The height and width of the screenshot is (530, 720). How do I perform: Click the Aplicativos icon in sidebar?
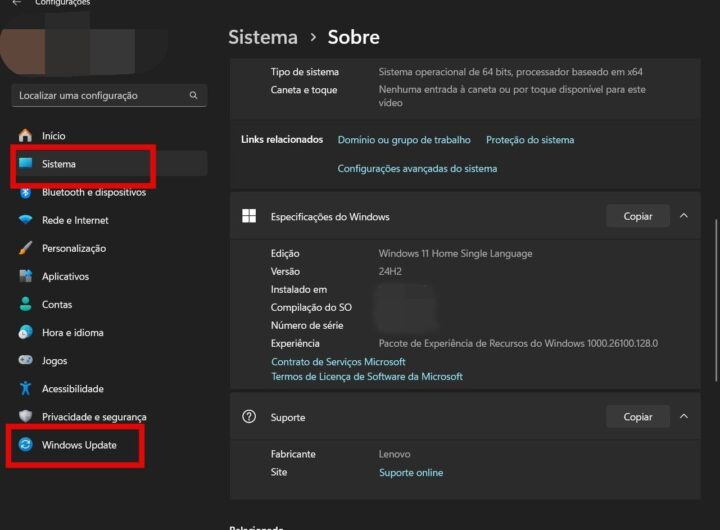[25, 276]
